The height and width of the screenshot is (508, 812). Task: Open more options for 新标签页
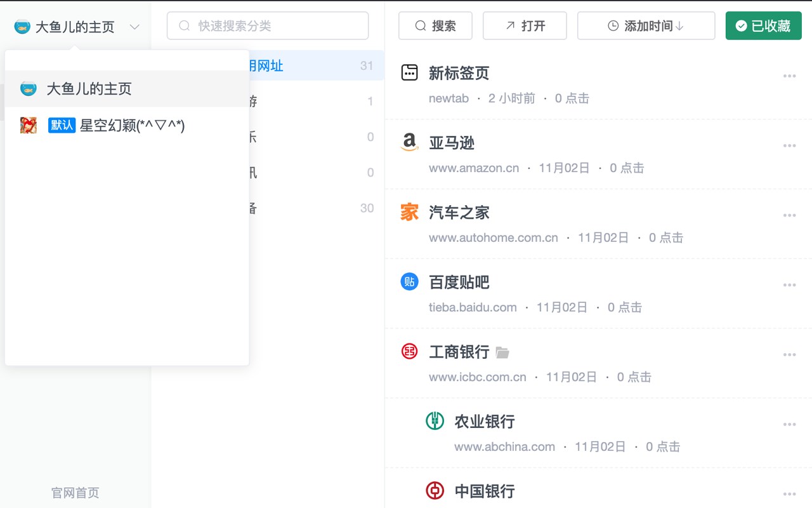(789, 76)
